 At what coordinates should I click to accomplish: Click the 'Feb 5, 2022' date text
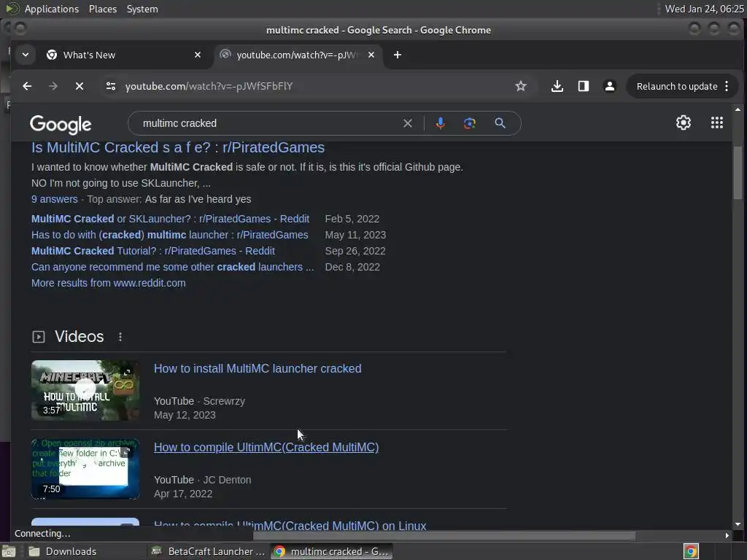(x=352, y=219)
